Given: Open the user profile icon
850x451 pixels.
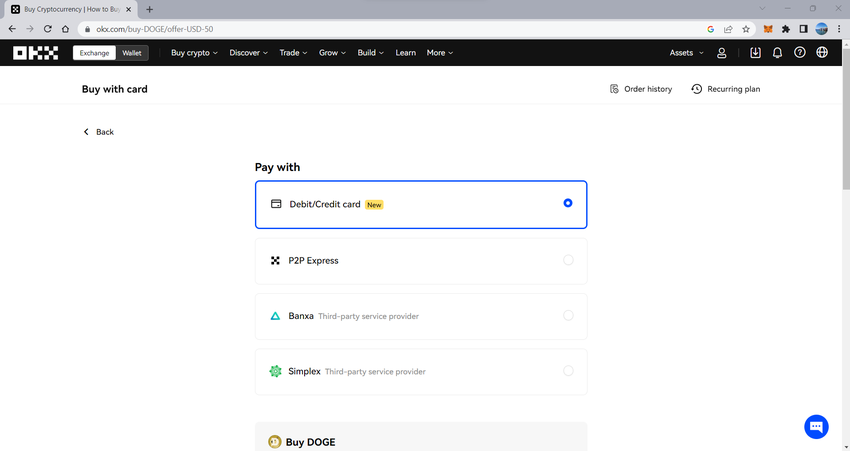Looking at the screenshot, I should 722,53.
